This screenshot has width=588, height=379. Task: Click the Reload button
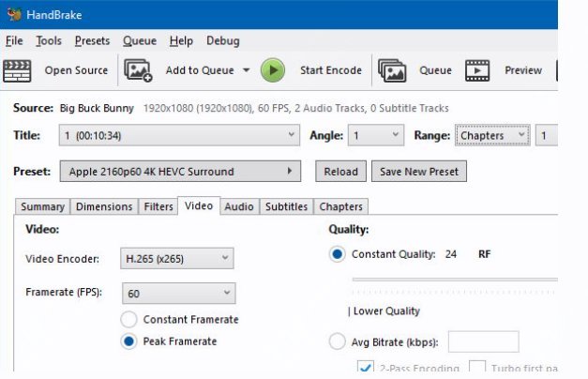(x=340, y=172)
